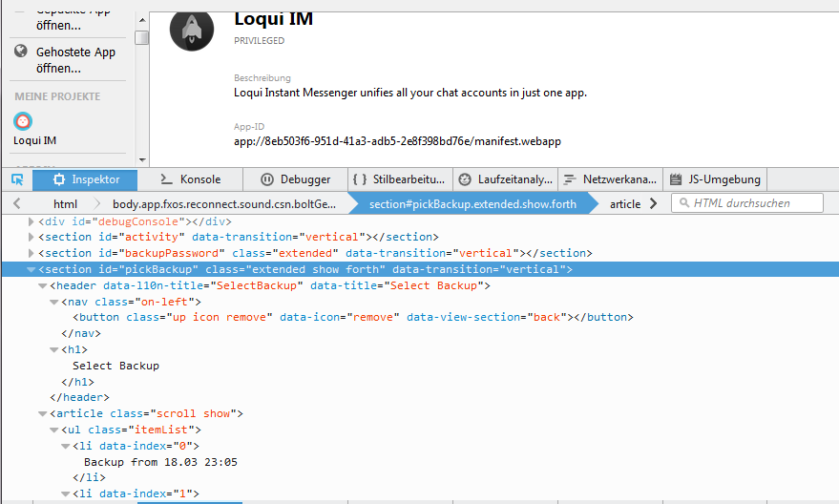Expand the backupPassword section node
The image size is (839, 504).
point(31,254)
